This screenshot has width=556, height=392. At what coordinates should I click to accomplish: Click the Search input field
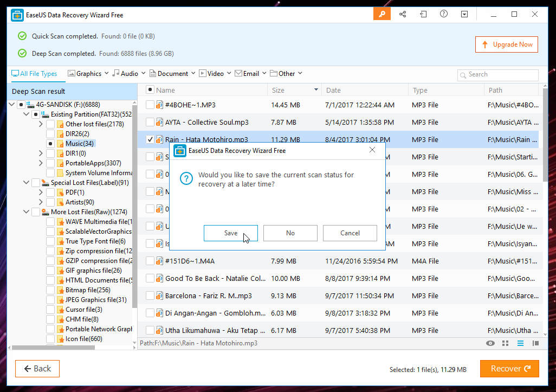(x=498, y=75)
